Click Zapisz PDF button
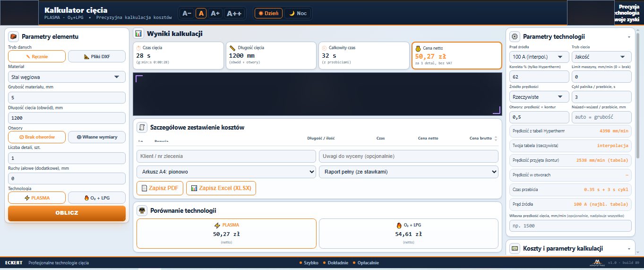The image size is (644, 270). point(160,188)
